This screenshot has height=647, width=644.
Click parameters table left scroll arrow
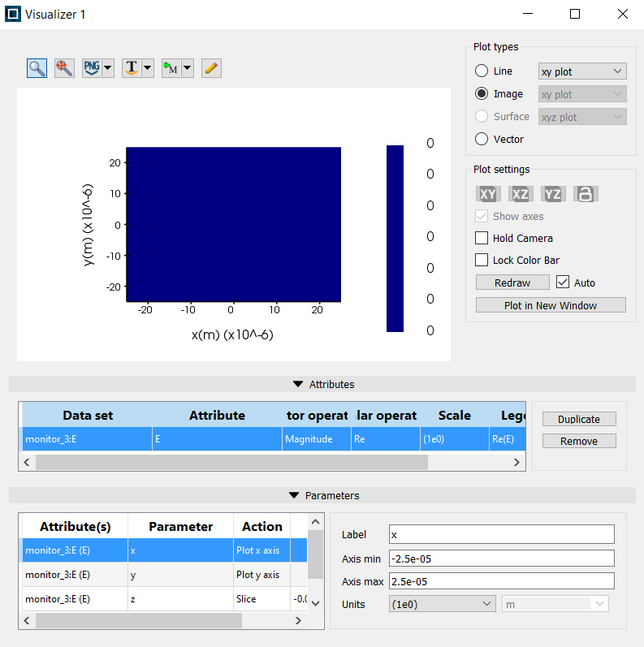[27, 620]
